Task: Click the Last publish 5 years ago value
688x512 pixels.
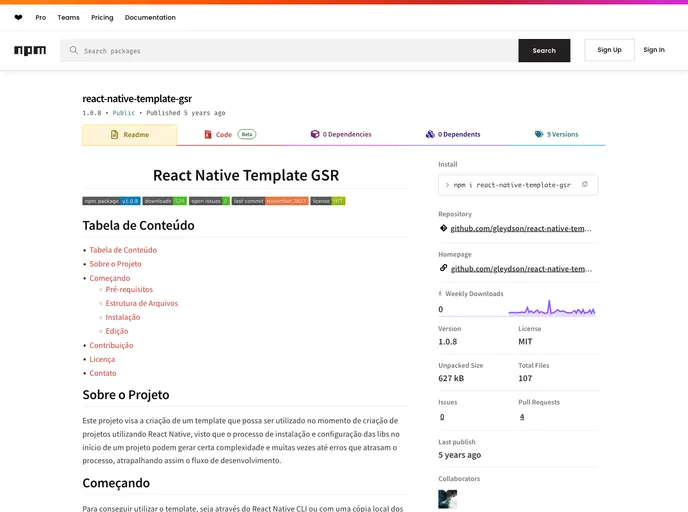Action: point(459,455)
